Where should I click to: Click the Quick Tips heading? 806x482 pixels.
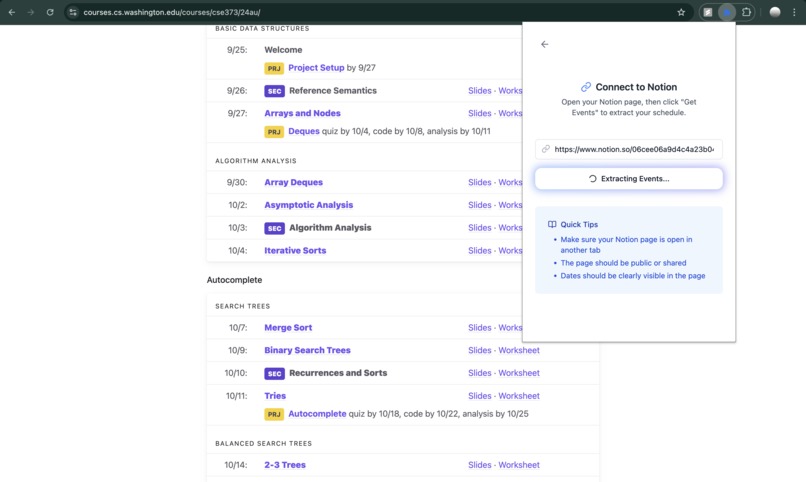(x=579, y=225)
